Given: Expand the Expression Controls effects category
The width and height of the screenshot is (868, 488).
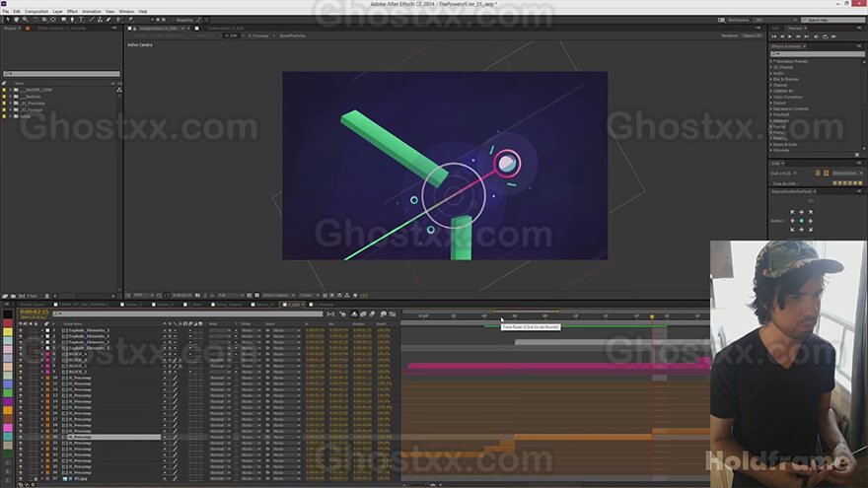Looking at the screenshot, I should coord(771,108).
